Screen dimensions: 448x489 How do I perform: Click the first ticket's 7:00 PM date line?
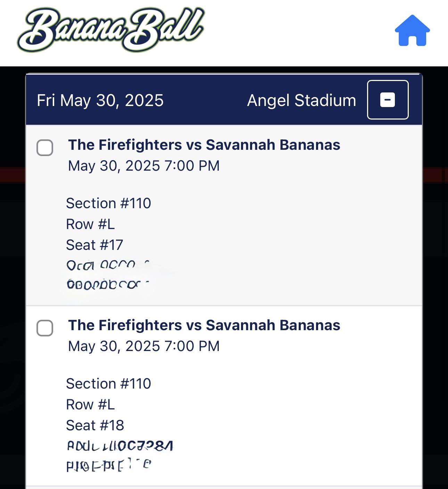coord(144,166)
